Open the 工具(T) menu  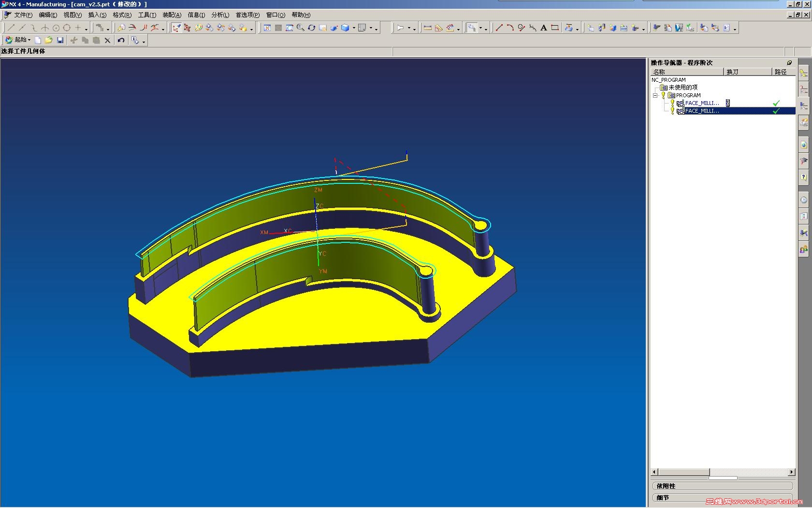click(x=147, y=15)
